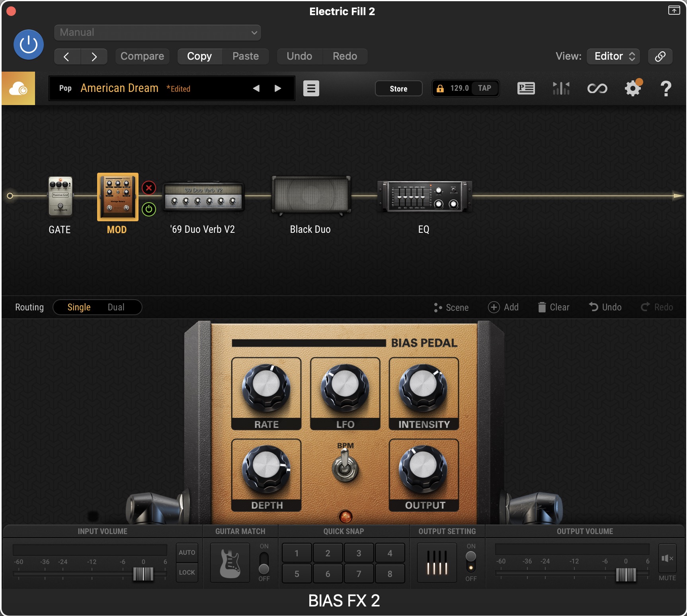Viewport: 687px width, 616px height.
Task: Open the Output Setting sliders icon
Action: pos(437,563)
